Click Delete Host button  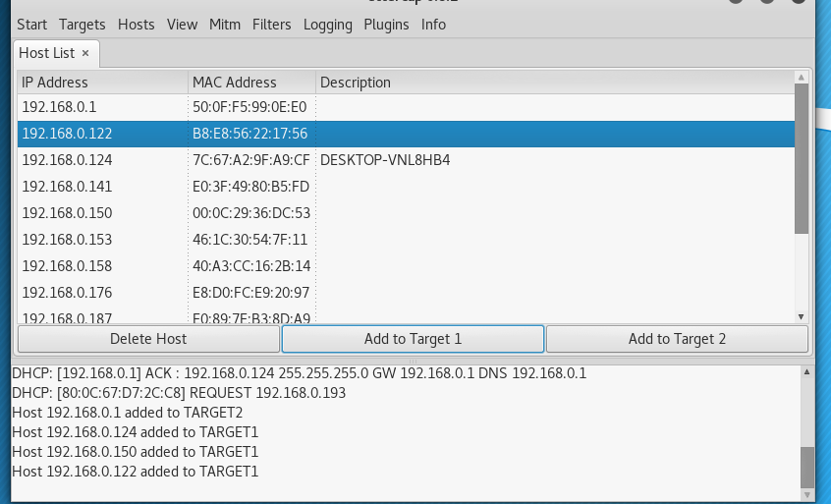(148, 339)
